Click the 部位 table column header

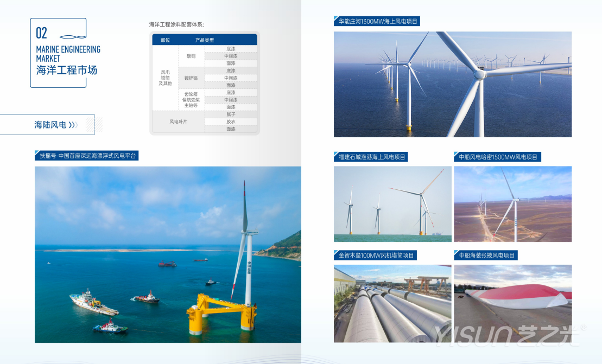(x=165, y=40)
